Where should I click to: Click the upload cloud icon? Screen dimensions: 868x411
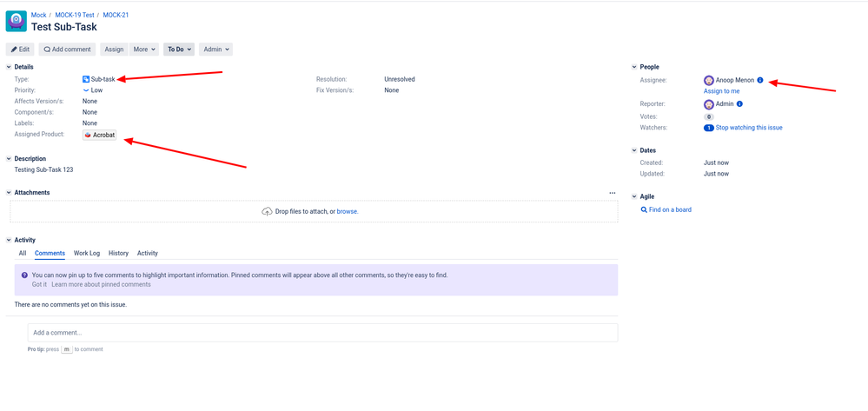coord(267,212)
